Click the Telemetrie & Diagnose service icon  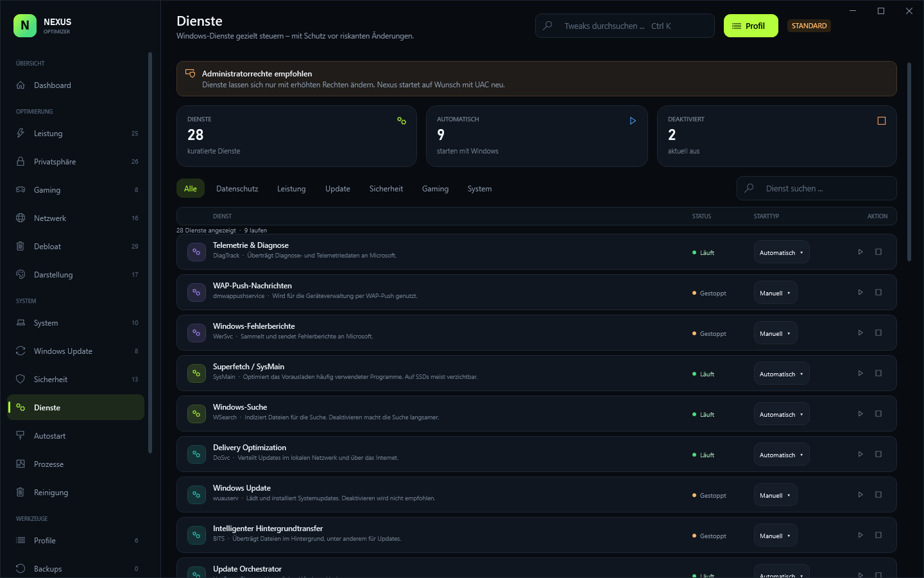196,252
